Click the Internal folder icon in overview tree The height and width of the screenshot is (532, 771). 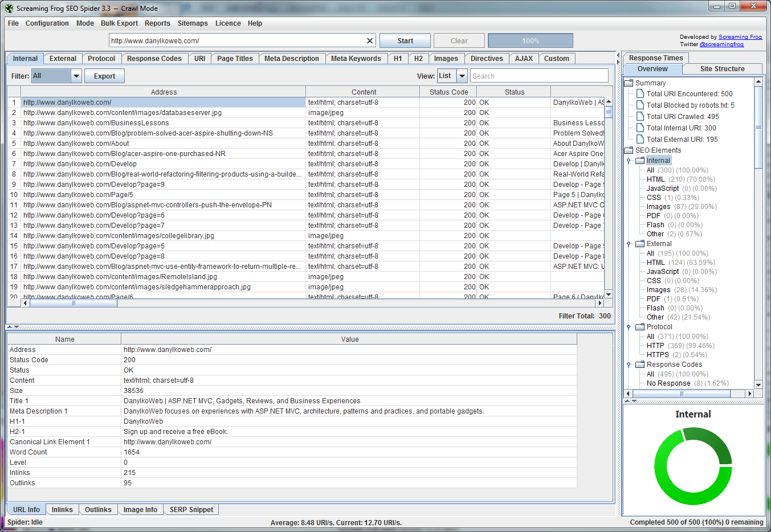[640, 161]
